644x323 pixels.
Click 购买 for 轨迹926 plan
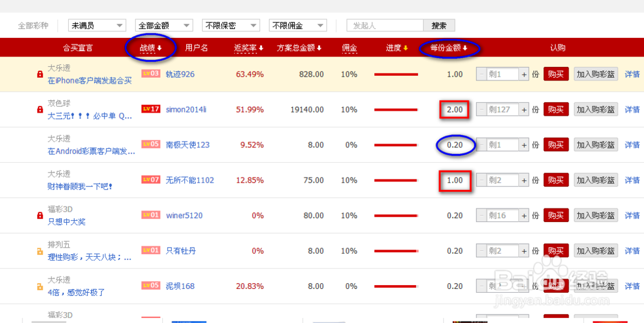pos(556,74)
